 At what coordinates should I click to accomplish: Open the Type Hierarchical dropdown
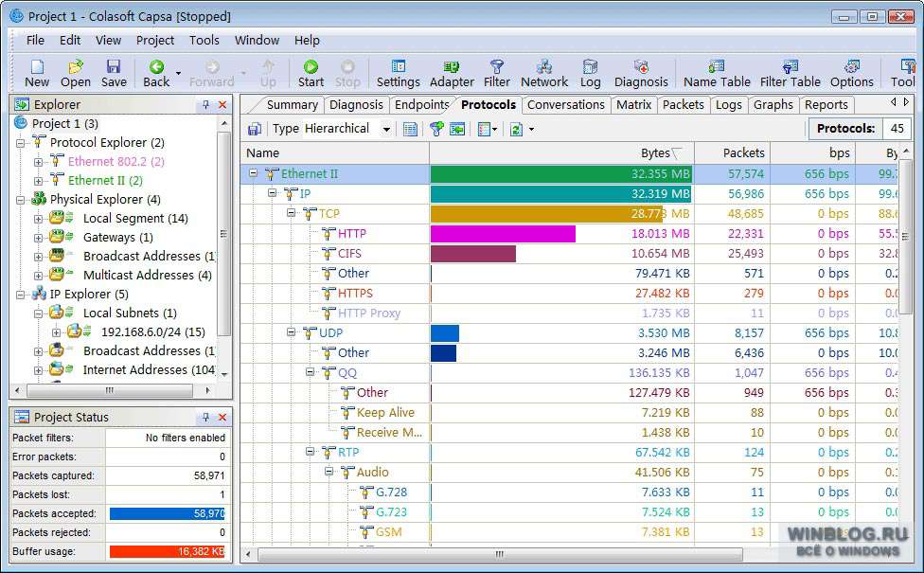(386, 129)
